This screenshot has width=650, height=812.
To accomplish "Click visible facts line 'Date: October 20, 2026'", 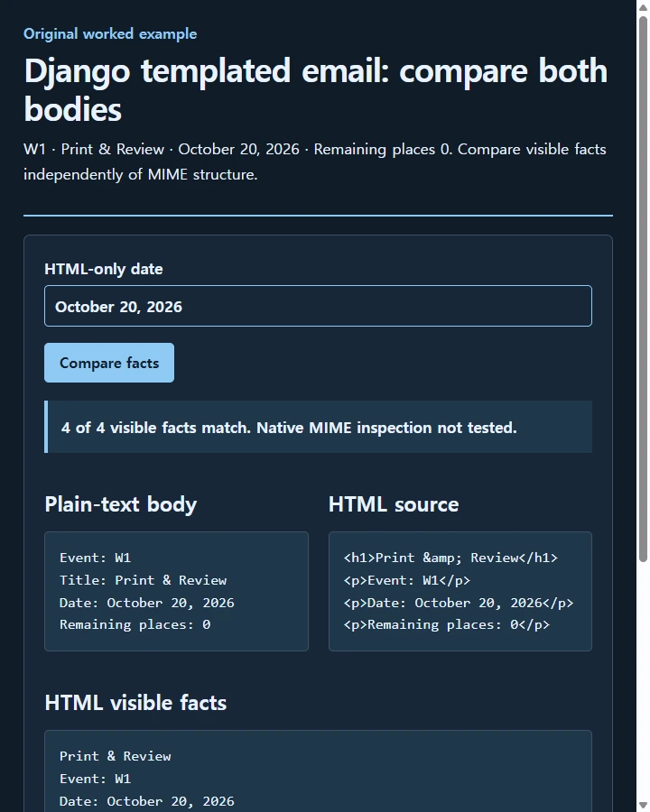I will pos(146,801).
